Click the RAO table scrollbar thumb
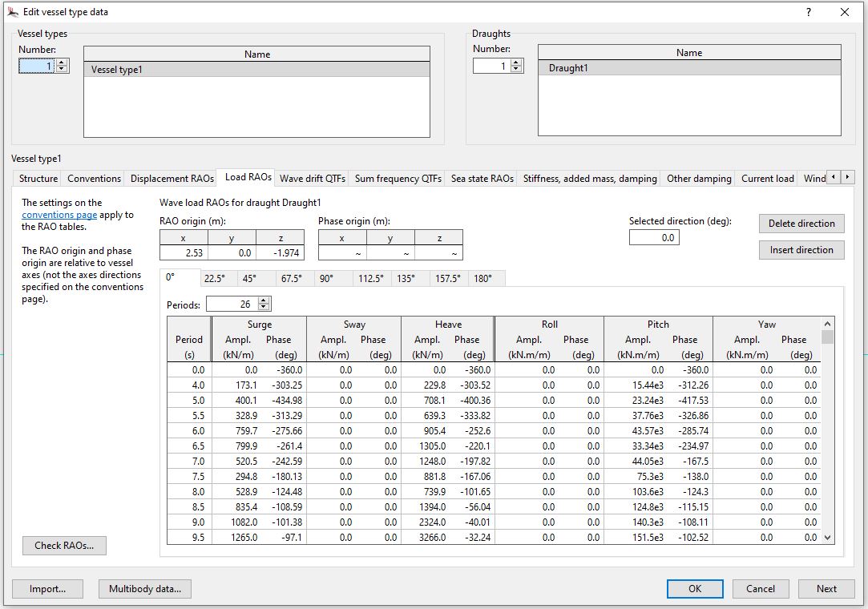This screenshot has height=609, width=868. (828, 337)
